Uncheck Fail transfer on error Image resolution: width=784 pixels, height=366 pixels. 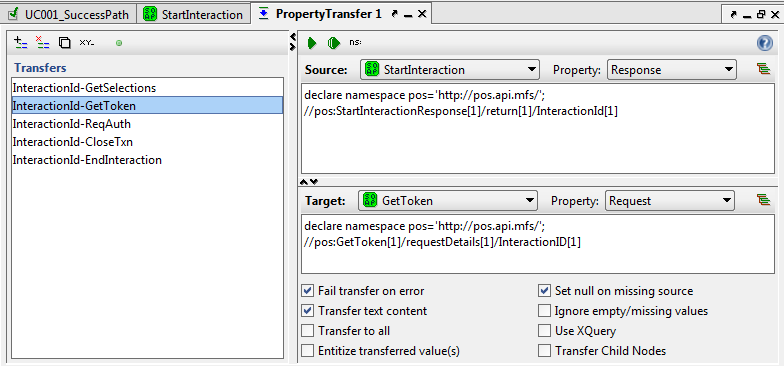[308, 291]
